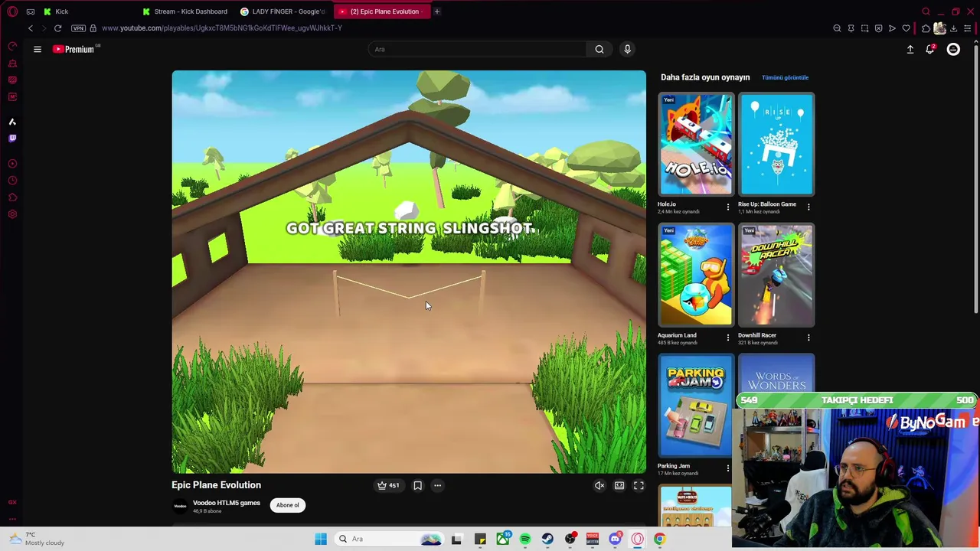Open options menu for Downhill Racer card
980x551 pixels.
tap(808, 337)
